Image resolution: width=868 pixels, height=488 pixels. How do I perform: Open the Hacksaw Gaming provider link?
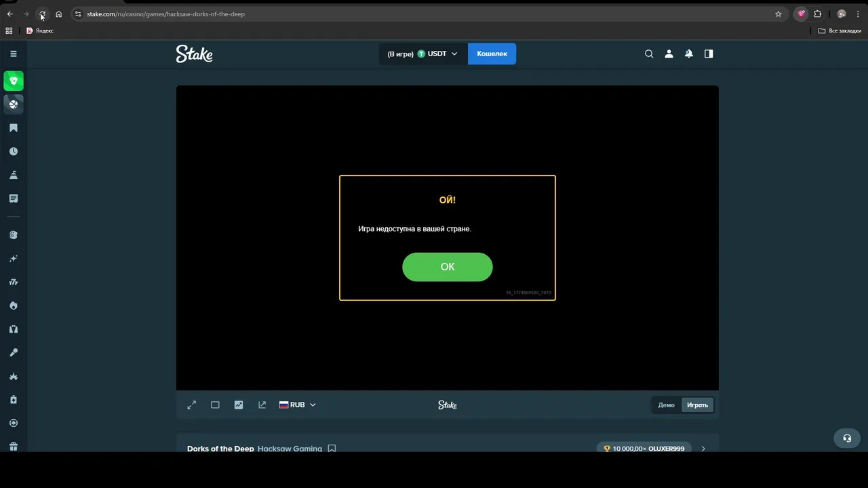coord(290,449)
